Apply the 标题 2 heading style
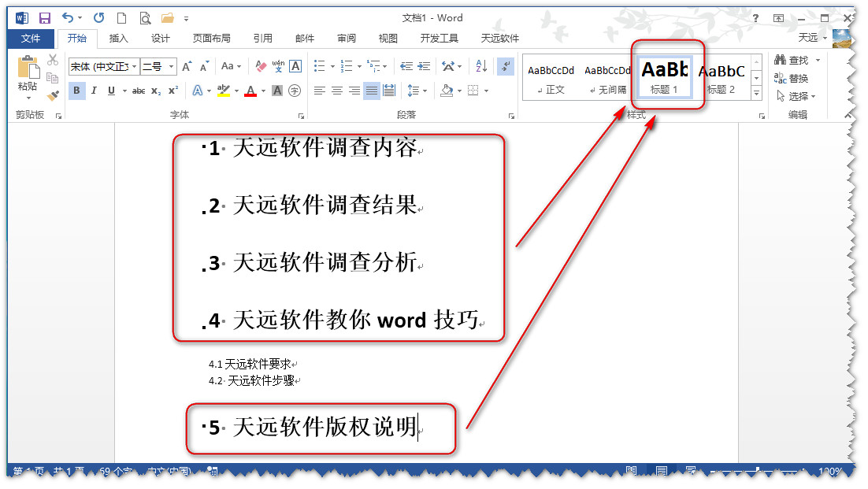The image size is (868, 489). point(721,78)
